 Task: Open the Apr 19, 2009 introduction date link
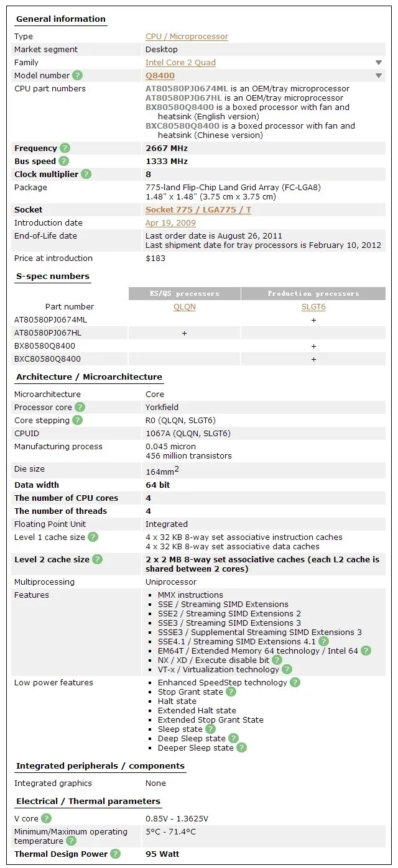click(170, 222)
